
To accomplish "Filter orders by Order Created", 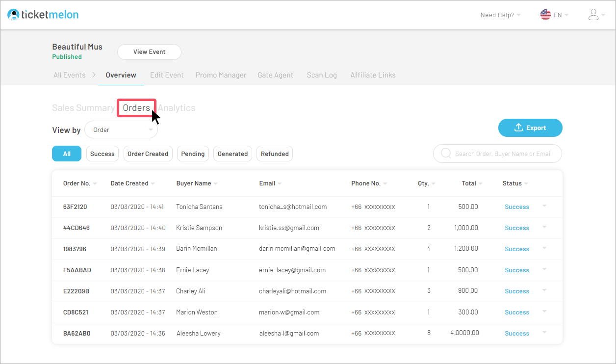I will click(148, 154).
